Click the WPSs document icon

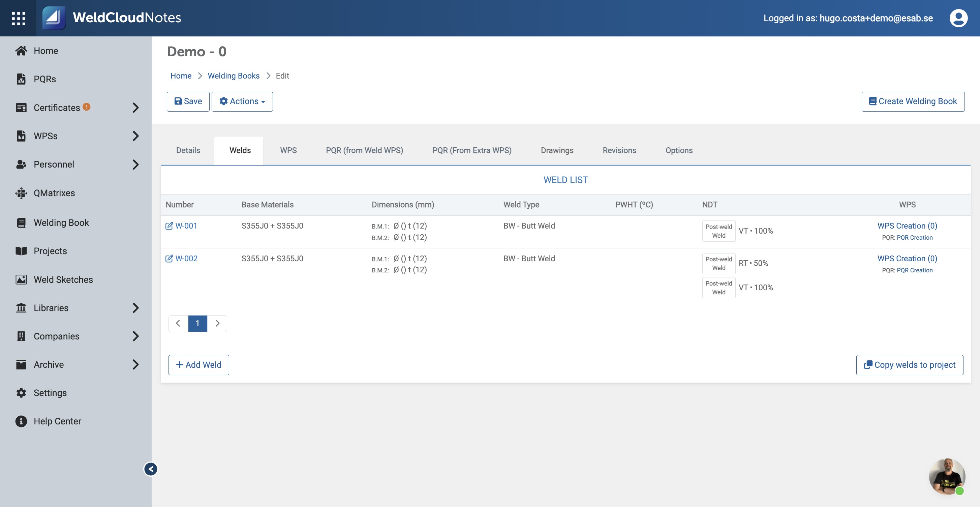[x=21, y=136]
